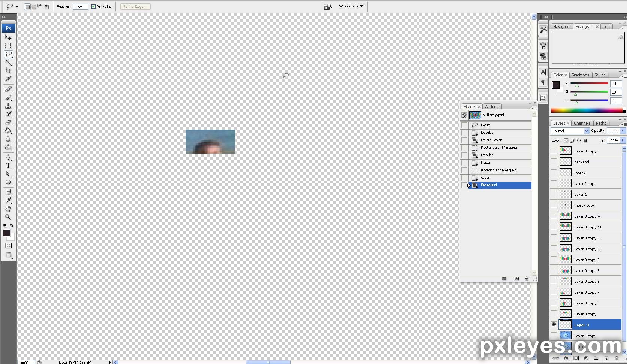Toggle the Anti-alias checkbox

pyautogui.click(x=94, y=6)
